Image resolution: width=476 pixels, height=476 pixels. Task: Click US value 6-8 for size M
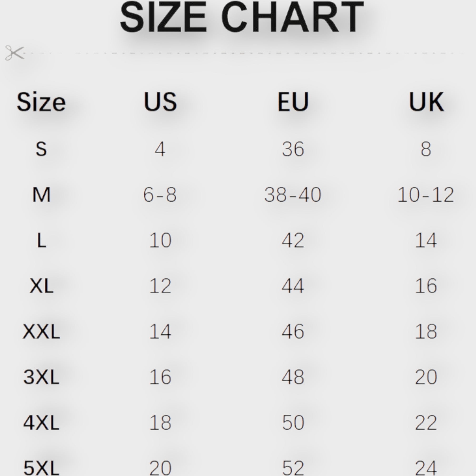pos(160,195)
